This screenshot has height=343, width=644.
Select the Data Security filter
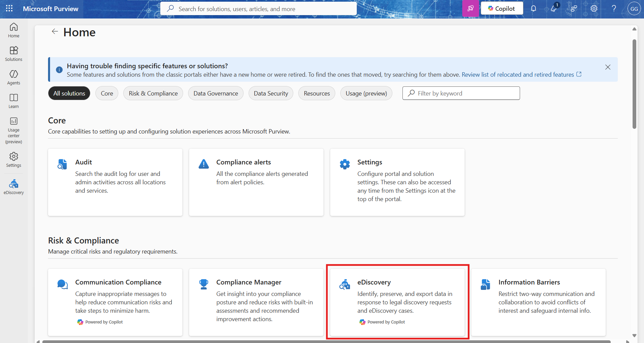click(271, 93)
